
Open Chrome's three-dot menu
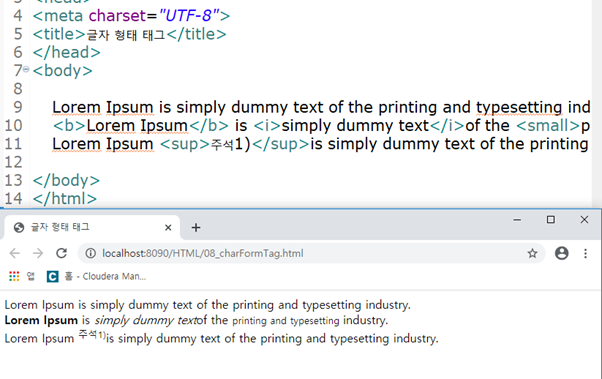click(585, 253)
